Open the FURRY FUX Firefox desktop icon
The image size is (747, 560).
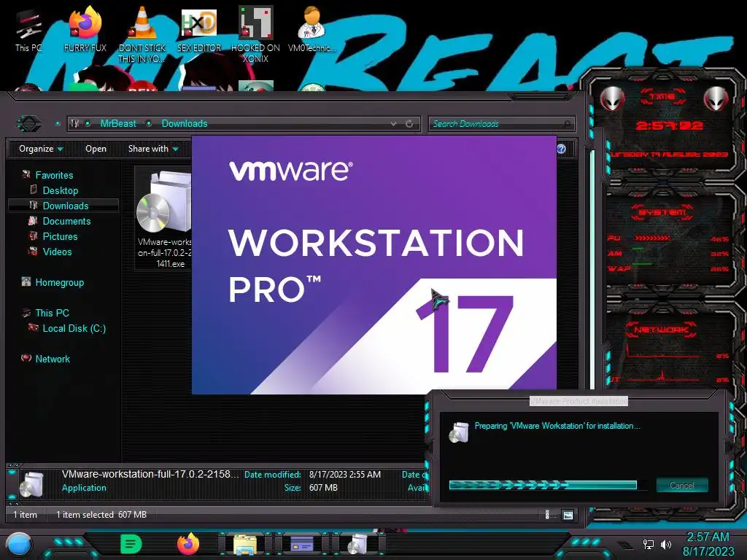pos(85,29)
